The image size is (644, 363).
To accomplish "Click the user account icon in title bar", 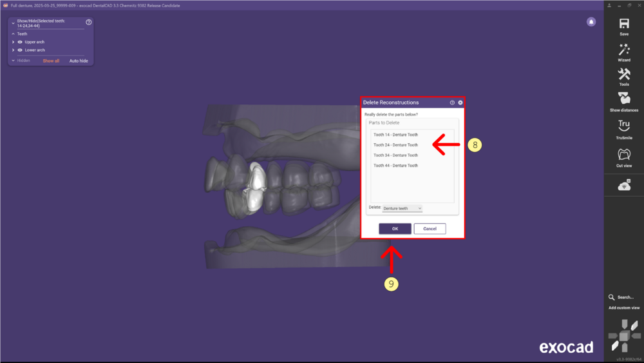I will (609, 5).
